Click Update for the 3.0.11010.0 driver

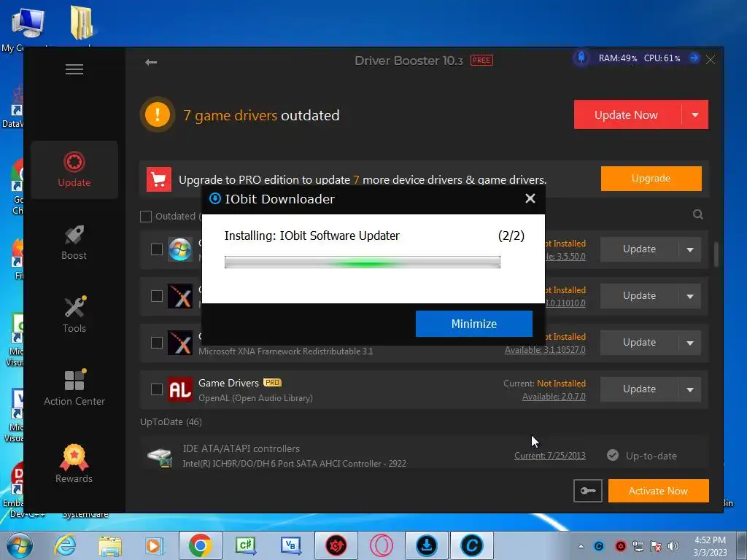(x=639, y=296)
